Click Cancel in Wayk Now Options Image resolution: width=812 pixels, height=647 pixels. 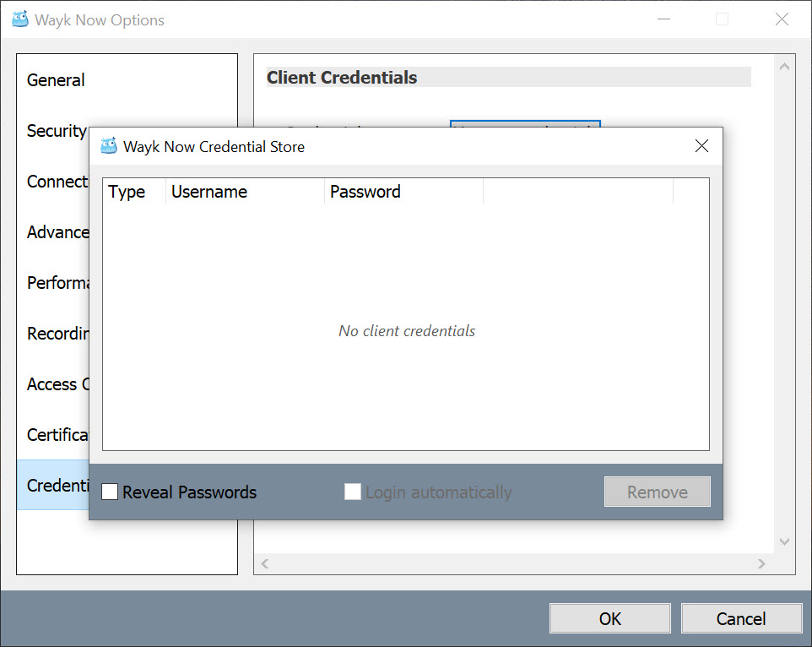pos(741,618)
